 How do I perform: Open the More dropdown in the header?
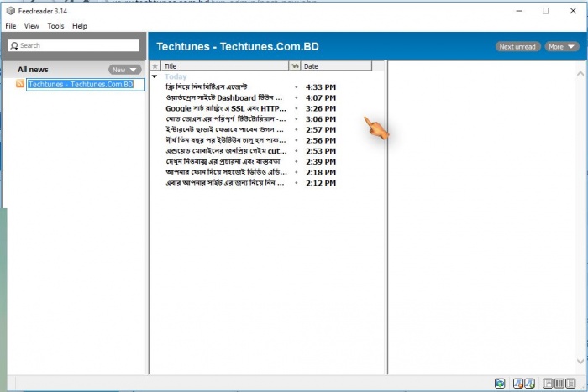[x=562, y=46]
